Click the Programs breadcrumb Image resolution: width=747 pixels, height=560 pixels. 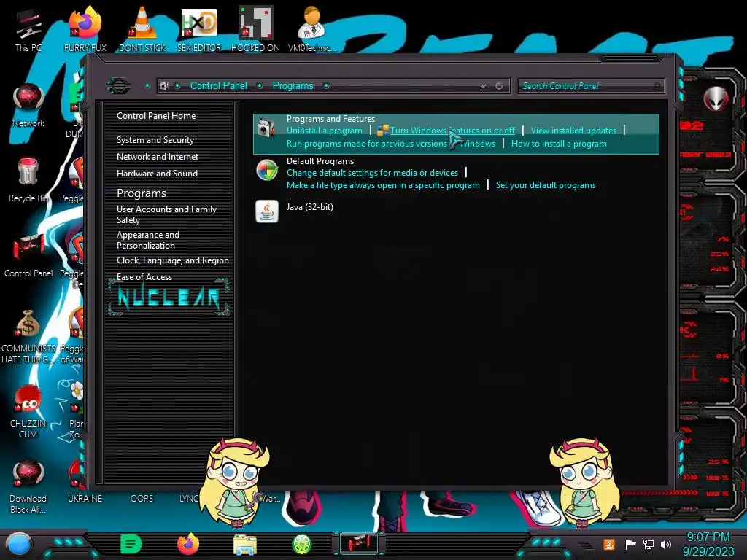[293, 86]
